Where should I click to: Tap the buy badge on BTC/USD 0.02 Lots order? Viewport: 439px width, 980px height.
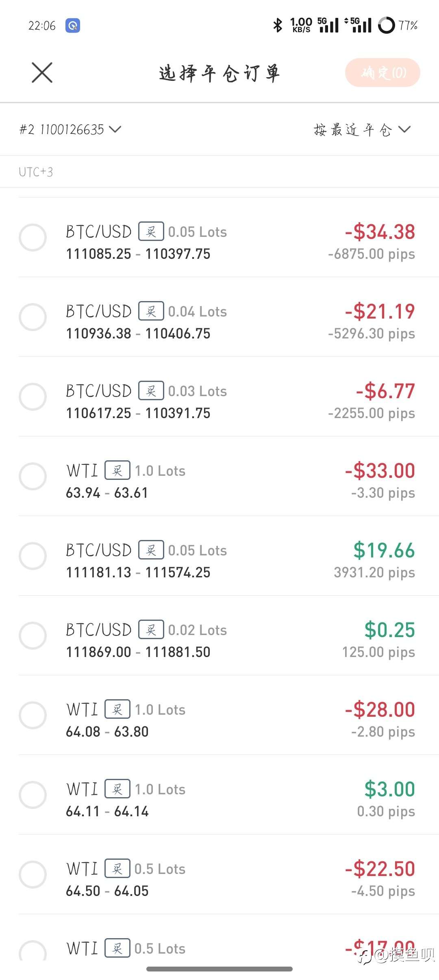tap(151, 630)
